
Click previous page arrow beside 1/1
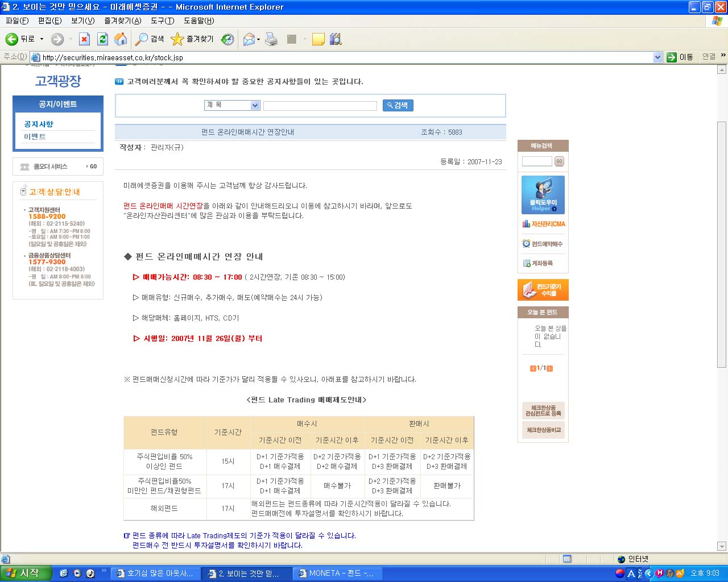pyautogui.click(x=533, y=368)
